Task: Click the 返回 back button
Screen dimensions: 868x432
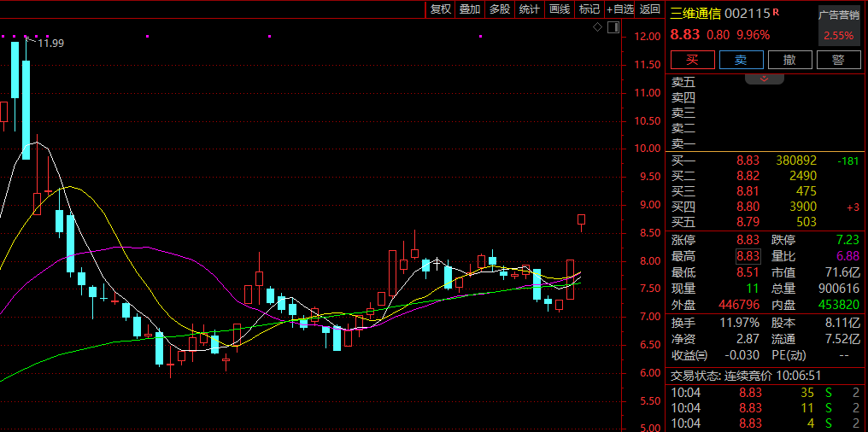Action: (x=650, y=9)
